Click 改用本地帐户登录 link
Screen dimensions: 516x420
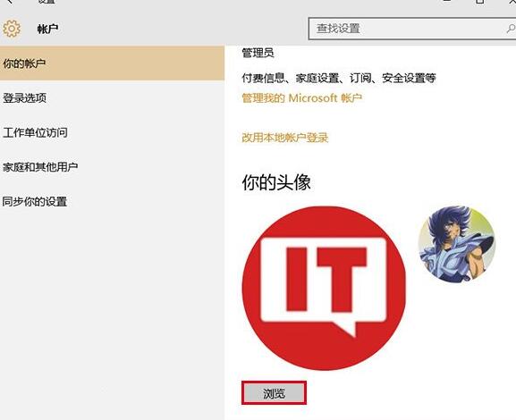[285, 138]
